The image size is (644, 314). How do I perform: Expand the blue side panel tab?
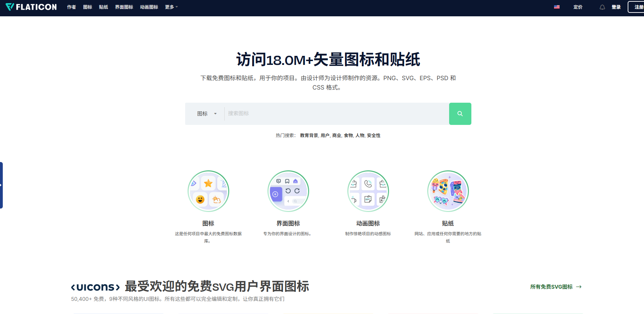coord(1,185)
